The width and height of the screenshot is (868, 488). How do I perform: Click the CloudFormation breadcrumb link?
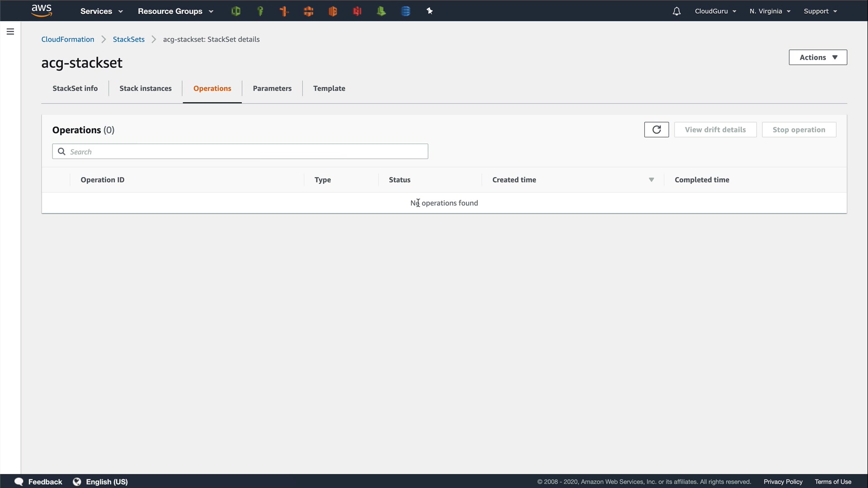pos(68,39)
